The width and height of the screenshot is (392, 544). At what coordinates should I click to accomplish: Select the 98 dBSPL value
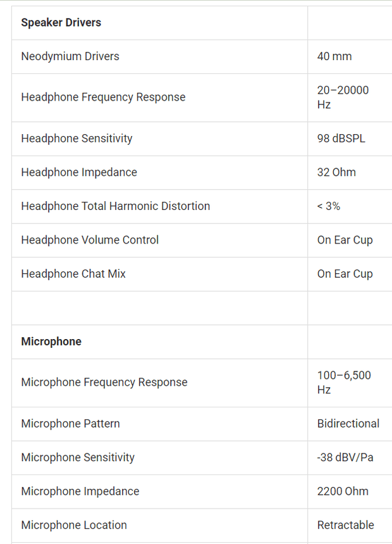coord(341,138)
